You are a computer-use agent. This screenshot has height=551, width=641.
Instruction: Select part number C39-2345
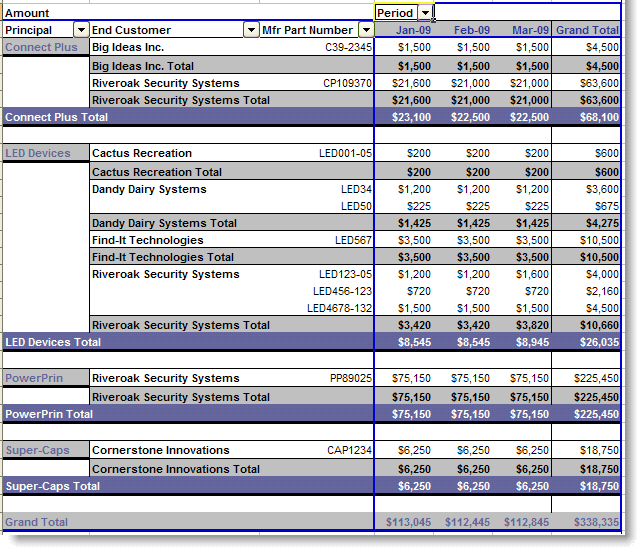point(348,47)
